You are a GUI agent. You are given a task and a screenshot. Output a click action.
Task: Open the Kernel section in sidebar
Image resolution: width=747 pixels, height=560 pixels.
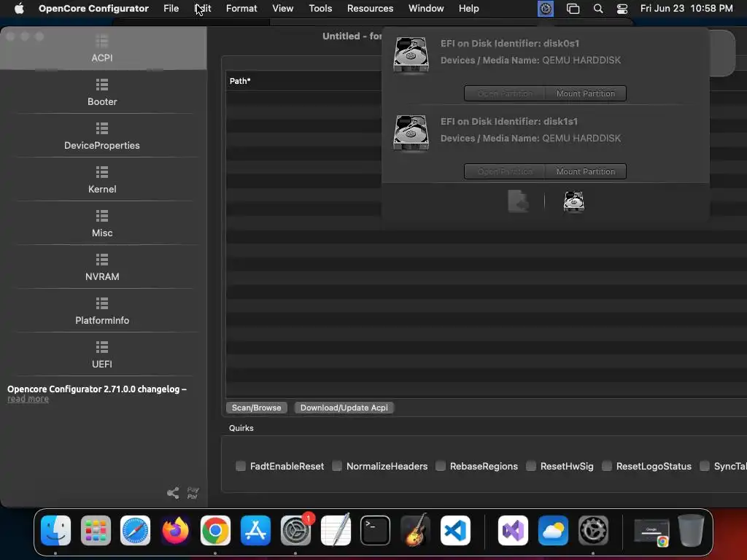pos(102,180)
